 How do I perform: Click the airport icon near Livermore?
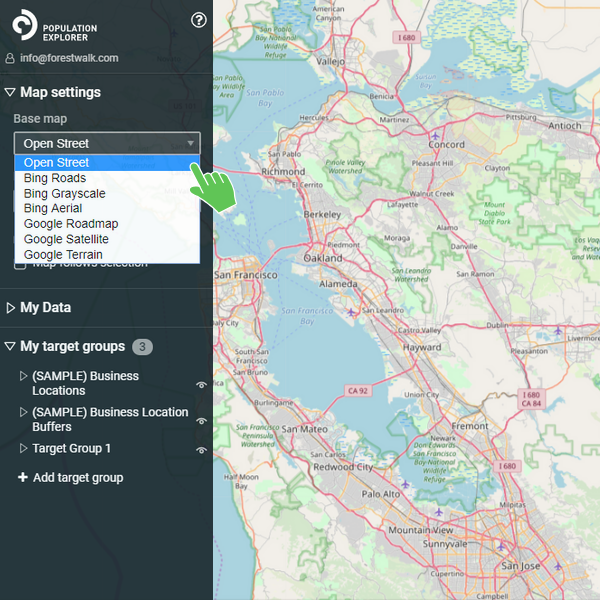558,330
